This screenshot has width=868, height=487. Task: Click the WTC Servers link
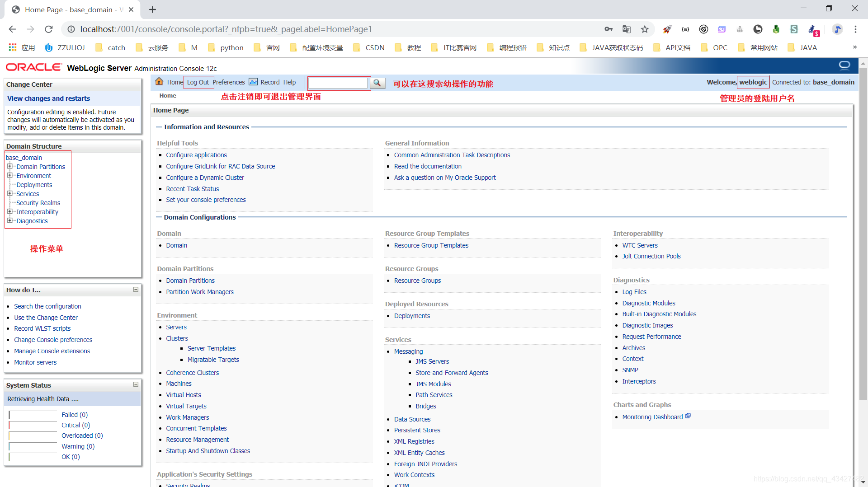coord(640,245)
